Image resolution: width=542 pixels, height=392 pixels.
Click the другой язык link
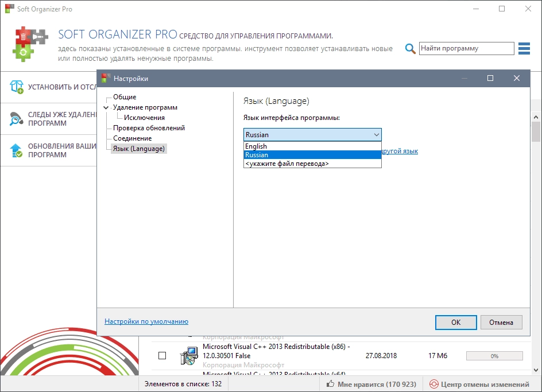(x=400, y=151)
